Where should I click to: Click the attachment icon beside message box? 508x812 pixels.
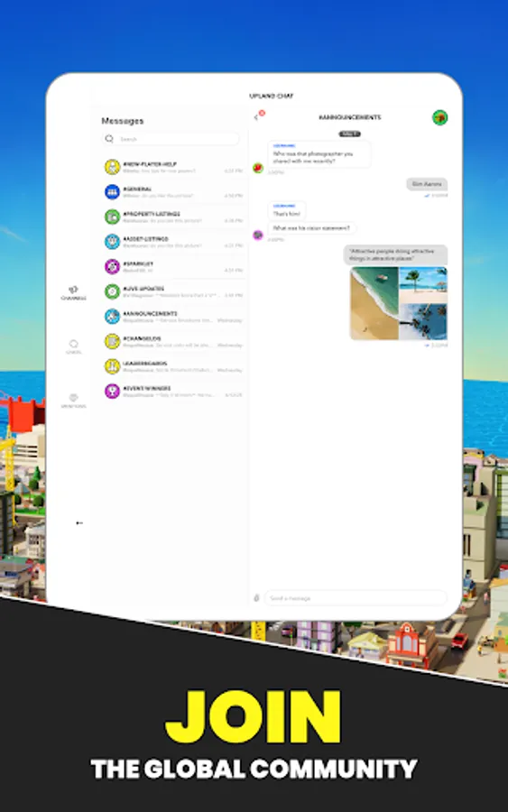pyautogui.click(x=256, y=598)
